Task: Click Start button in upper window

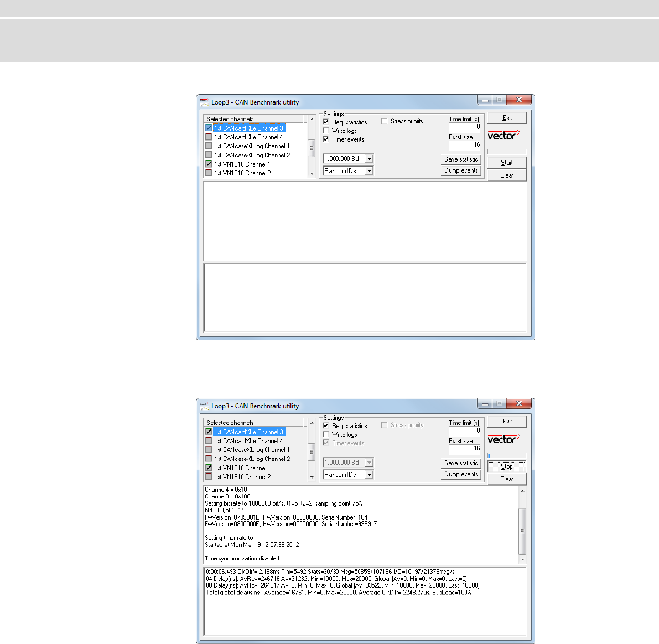Action: [507, 163]
